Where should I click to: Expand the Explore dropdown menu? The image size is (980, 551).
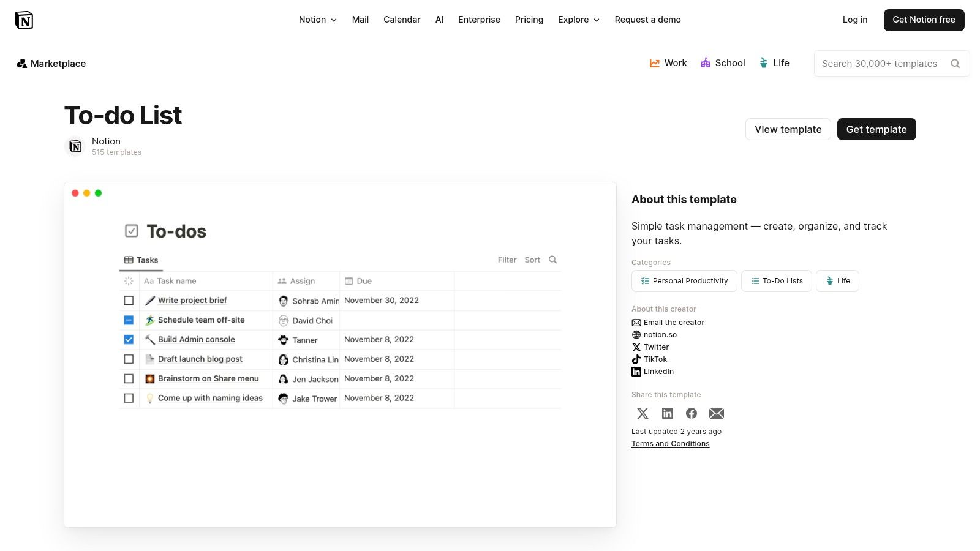[579, 20]
